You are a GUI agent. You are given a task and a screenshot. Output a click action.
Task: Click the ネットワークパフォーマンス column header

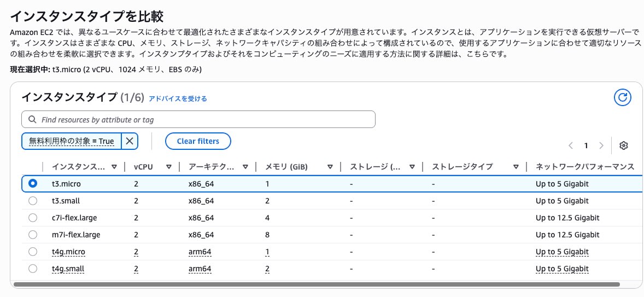tap(585, 167)
